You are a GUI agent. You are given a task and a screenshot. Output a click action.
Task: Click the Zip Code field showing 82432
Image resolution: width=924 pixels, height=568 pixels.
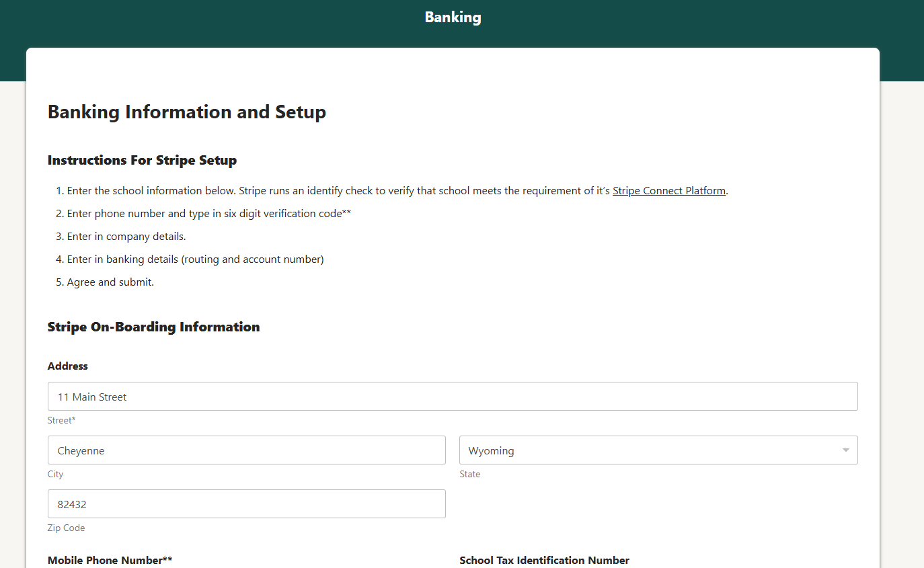pos(247,504)
